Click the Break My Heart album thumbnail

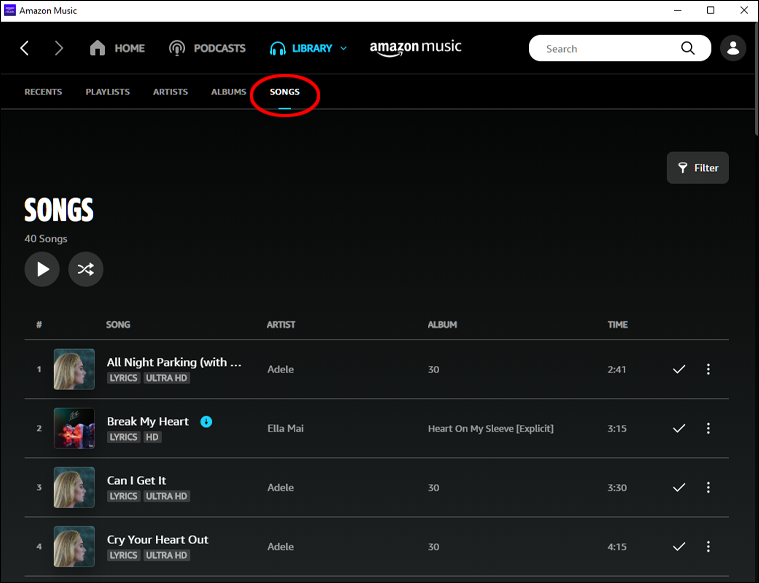coord(74,428)
